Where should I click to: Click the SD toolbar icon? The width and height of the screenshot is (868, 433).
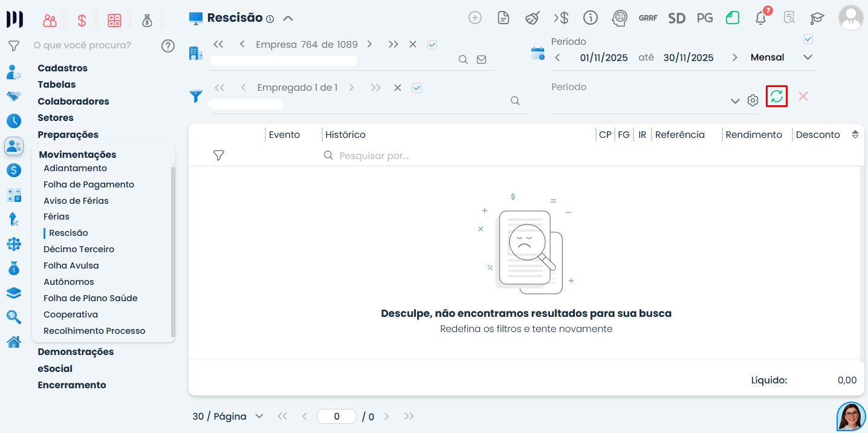point(677,18)
